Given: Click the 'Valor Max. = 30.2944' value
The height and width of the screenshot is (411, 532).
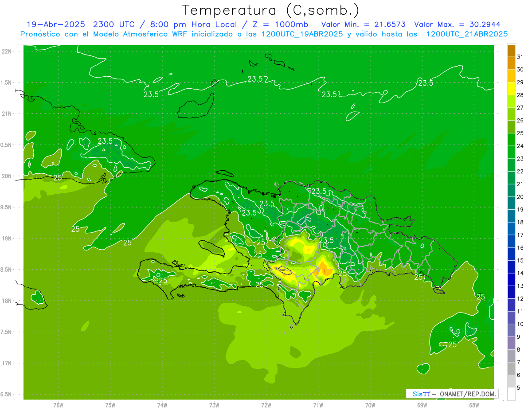Looking at the screenshot, I should (x=457, y=24).
